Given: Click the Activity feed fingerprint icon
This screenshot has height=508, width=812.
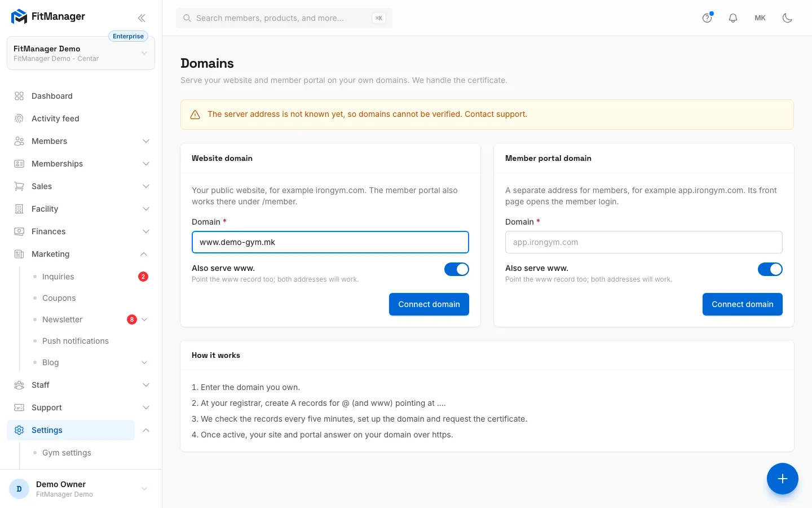Looking at the screenshot, I should pyautogui.click(x=19, y=119).
